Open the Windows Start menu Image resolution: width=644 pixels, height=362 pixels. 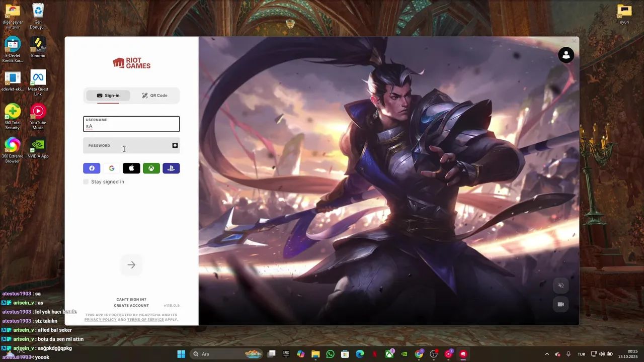(x=181, y=354)
